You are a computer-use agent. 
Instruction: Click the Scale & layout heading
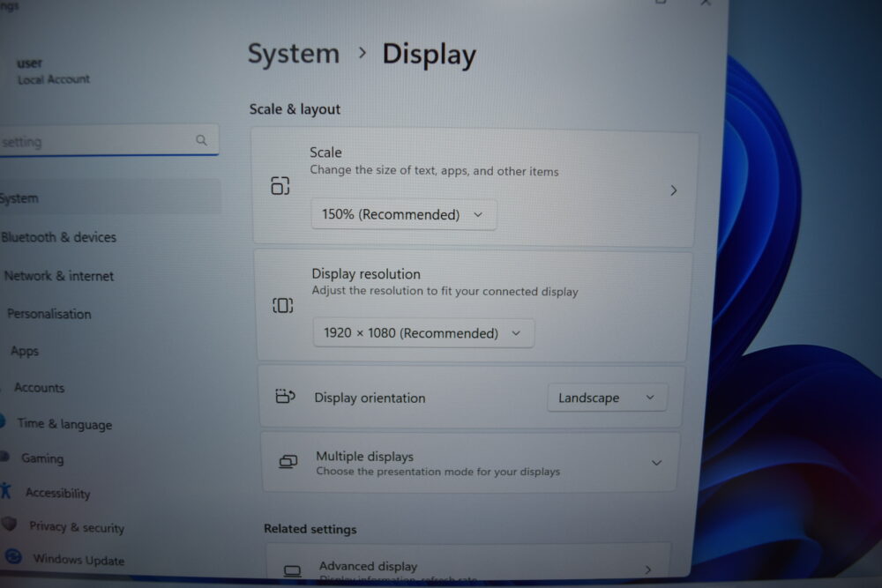point(295,109)
